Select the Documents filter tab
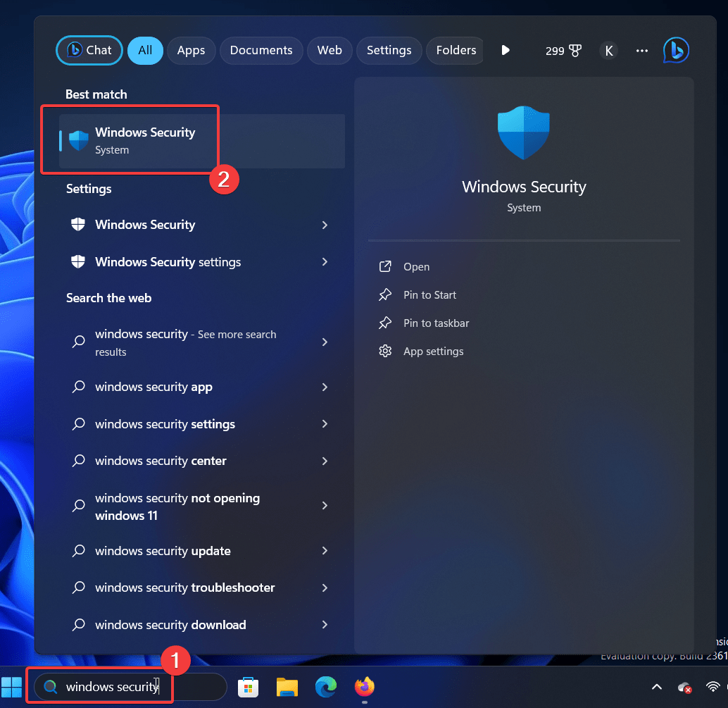The image size is (728, 708). 261,50
